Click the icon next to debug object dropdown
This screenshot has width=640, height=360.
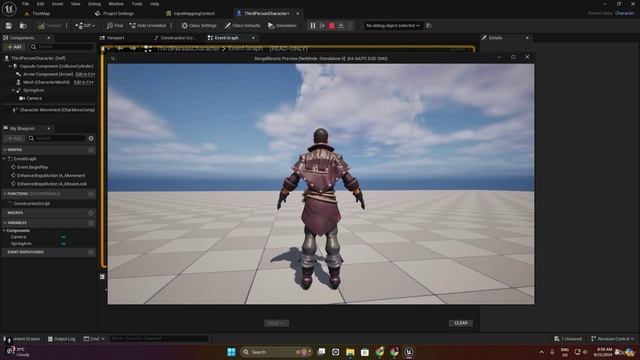coord(429,26)
